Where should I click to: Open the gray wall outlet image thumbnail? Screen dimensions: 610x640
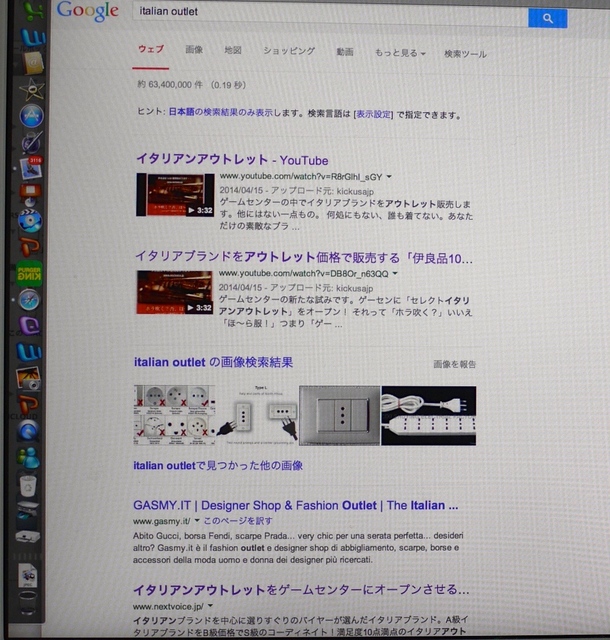coord(340,416)
